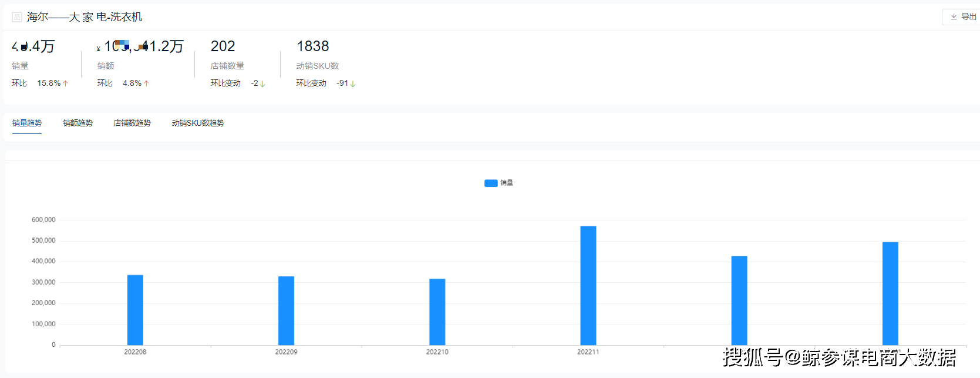Screen dimensions: 980x378
Task: Click the 202208 axis label
Action: [x=135, y=352]
